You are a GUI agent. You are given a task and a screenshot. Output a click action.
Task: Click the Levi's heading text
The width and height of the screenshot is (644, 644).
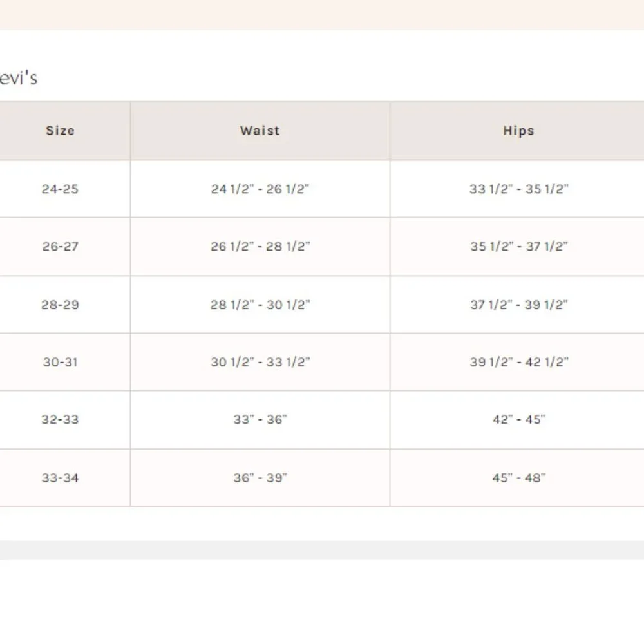pyautogui.click(x=18, y=78)
